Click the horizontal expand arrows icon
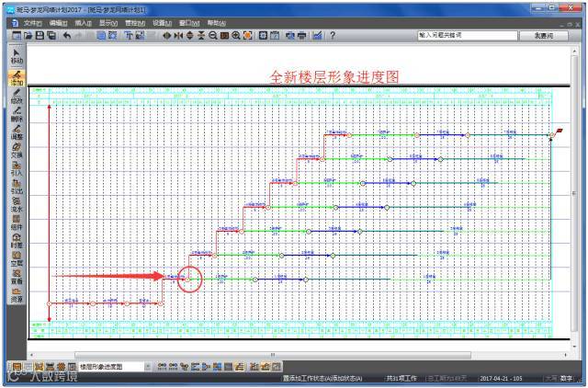Image resolution: width=588 pixels, height=388 pixels. [x=167, y=36]
